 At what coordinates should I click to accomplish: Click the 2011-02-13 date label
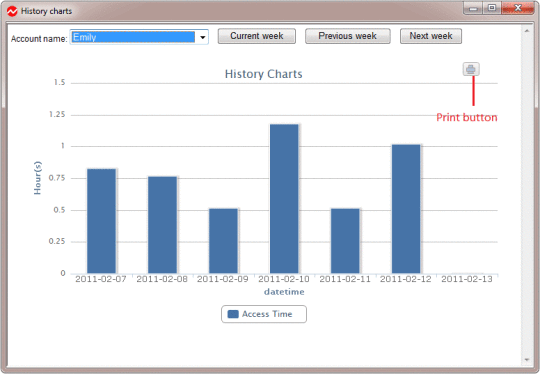(x=467, y=279)
